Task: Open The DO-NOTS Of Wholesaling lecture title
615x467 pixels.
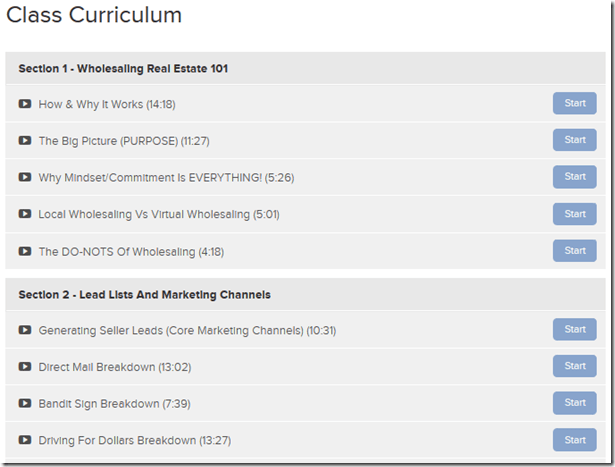Action: click(x=131, y=252)
